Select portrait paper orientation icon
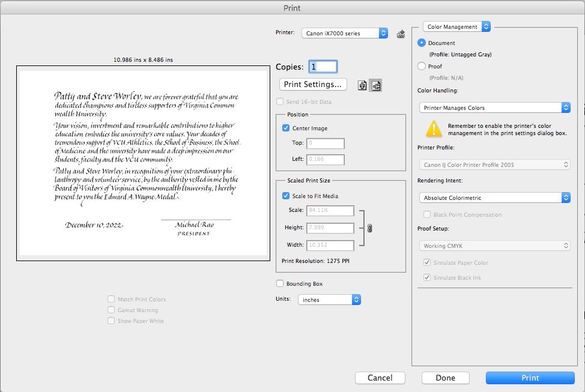 tap(362, 85)
